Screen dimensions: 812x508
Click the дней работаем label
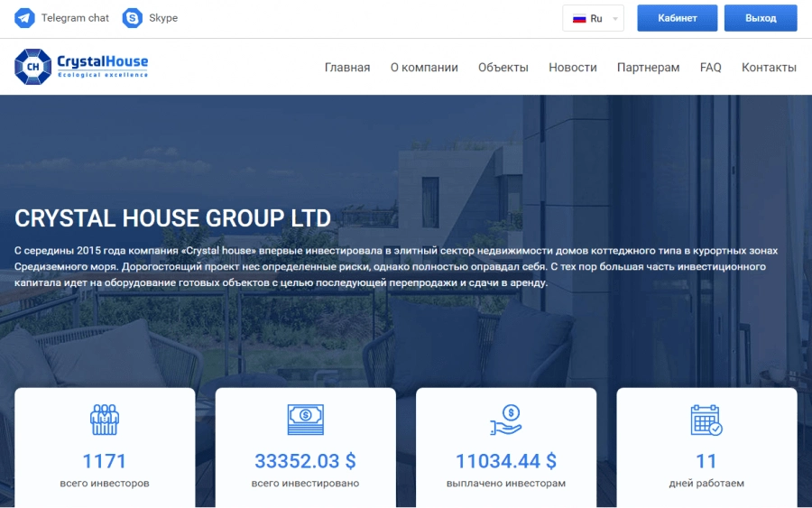(706, 483)
